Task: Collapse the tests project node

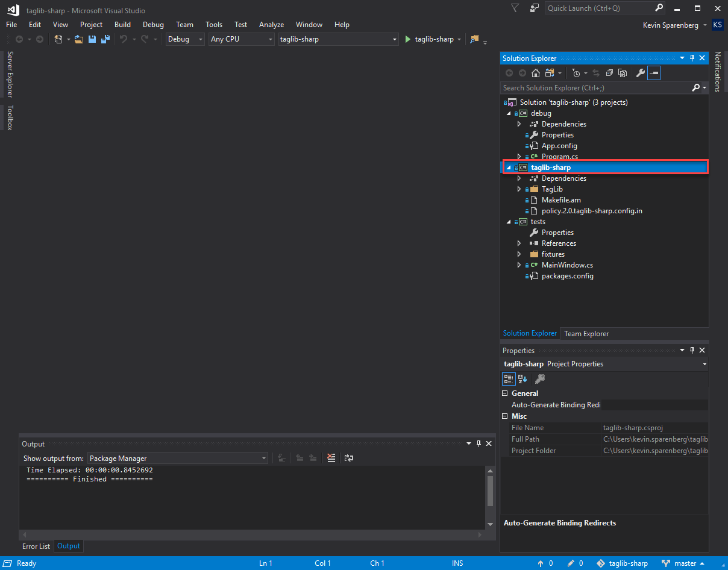Action: 509,222
